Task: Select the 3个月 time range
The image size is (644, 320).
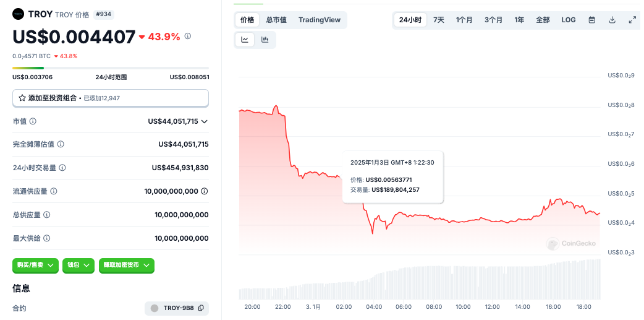Action: click(x=493, y=20)
